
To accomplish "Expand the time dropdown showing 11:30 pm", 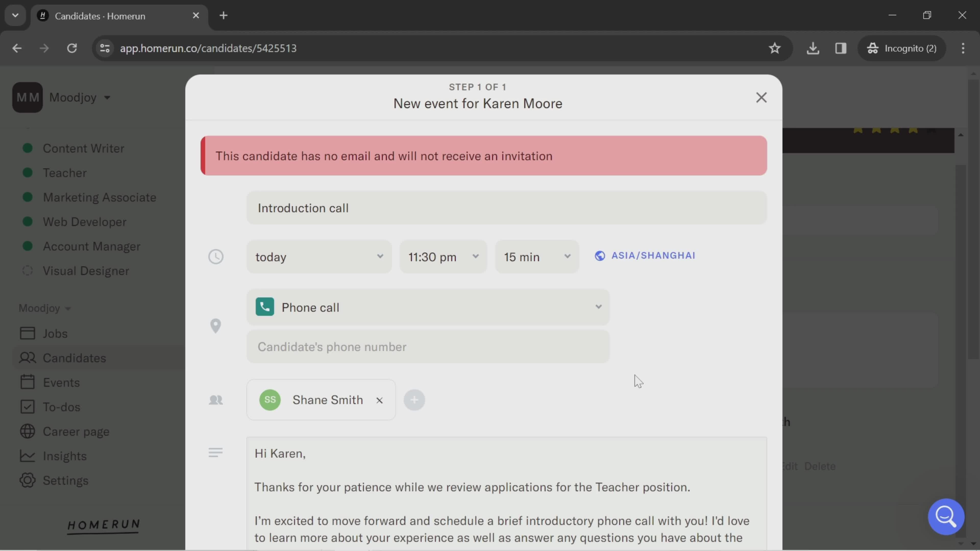I will pos(442,256).
